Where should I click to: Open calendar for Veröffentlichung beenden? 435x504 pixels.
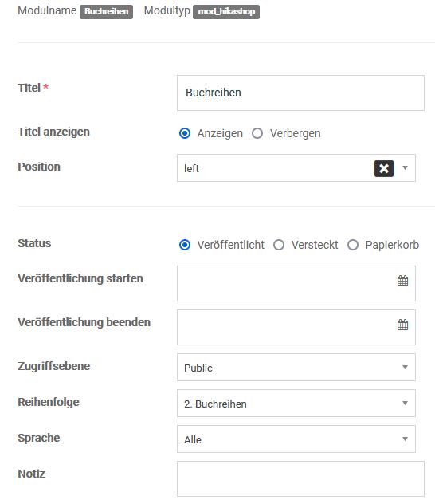402,325
